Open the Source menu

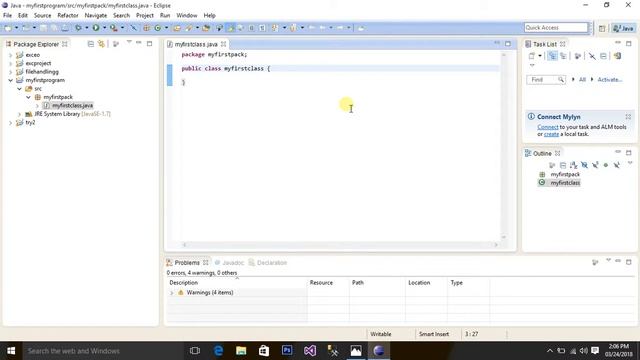point(42,16)
